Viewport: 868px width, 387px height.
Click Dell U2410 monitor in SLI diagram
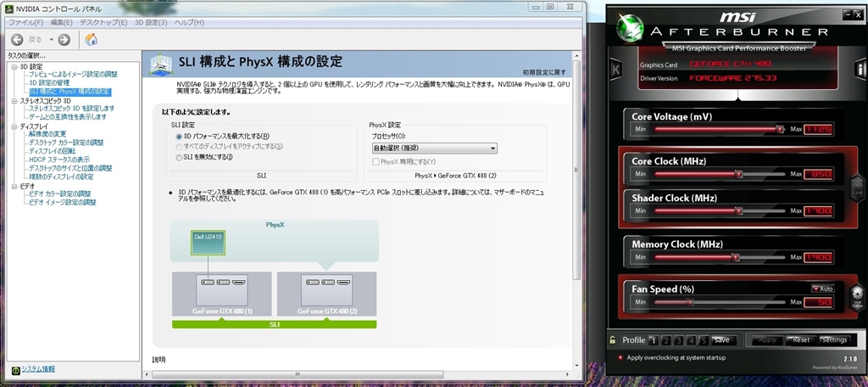pos(209,242)
